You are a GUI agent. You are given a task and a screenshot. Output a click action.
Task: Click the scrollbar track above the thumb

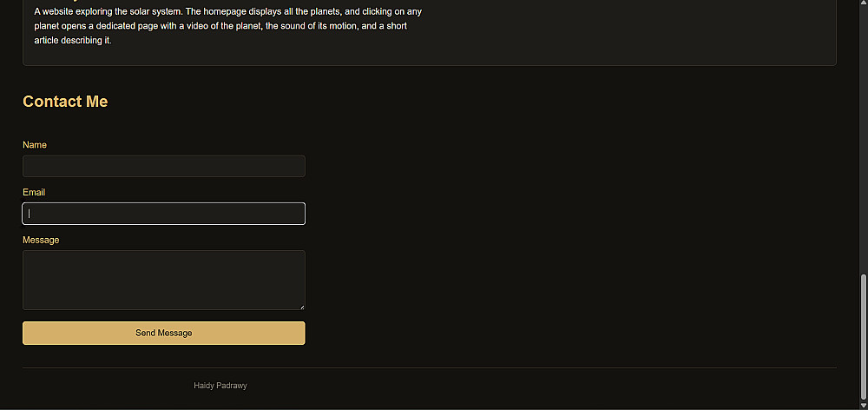(863, 138)
